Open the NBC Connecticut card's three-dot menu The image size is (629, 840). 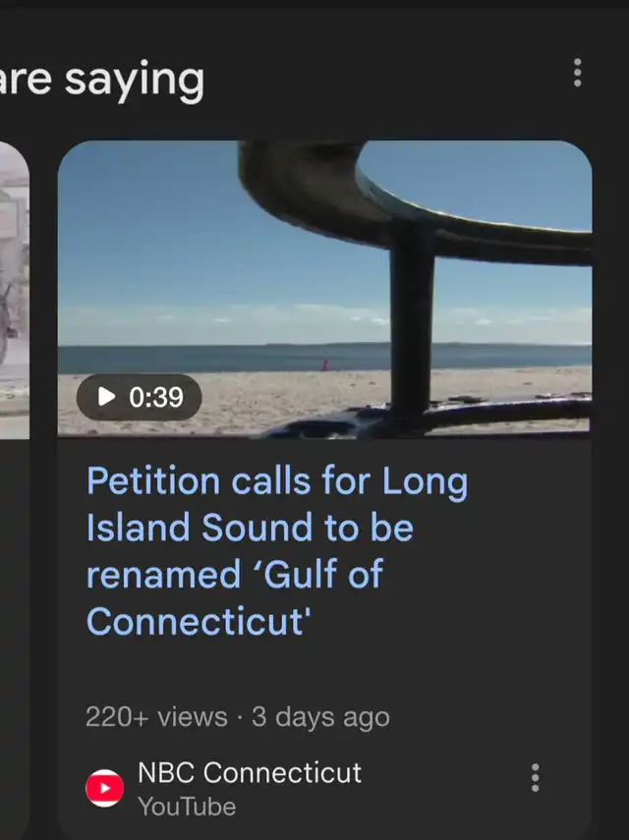coord(535,777)
